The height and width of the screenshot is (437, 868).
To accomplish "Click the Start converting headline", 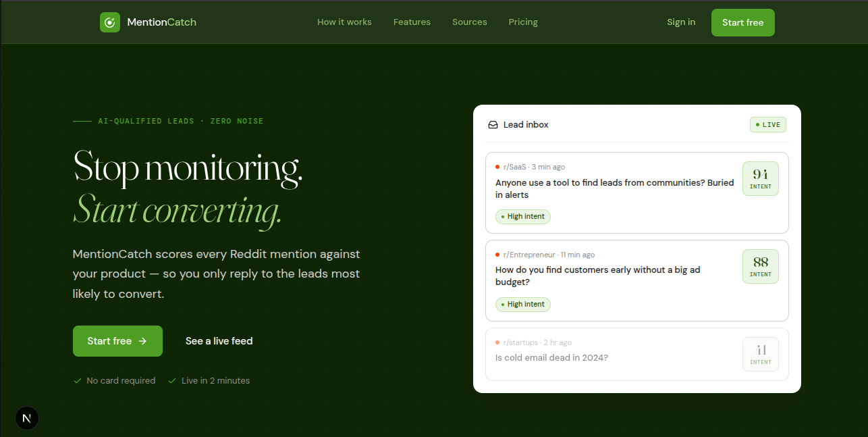I will point(177,210).
